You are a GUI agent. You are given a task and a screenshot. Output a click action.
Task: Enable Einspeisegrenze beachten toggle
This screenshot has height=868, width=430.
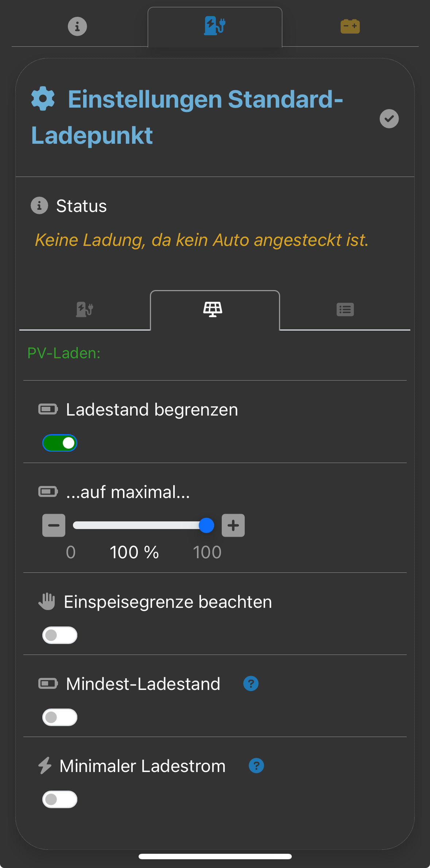pos(60,635)
